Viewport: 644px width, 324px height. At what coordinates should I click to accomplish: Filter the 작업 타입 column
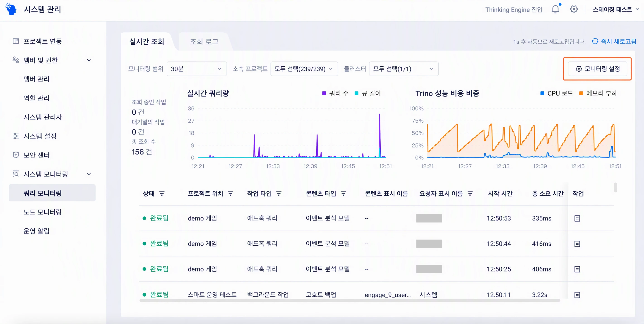click(279, 193)
